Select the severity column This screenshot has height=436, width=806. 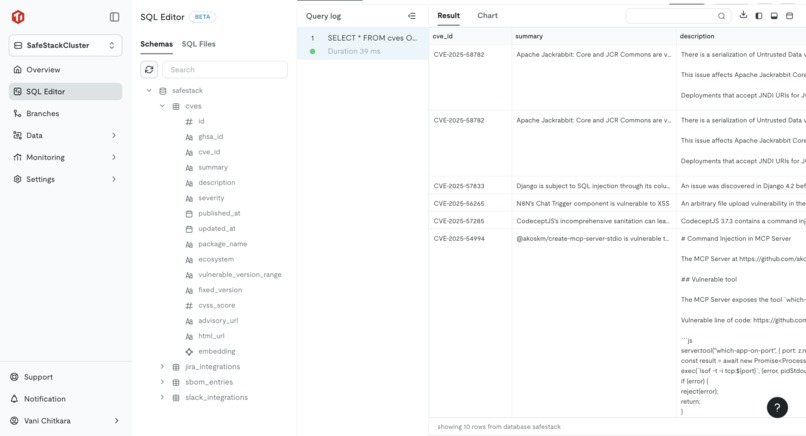click(211, 198)
